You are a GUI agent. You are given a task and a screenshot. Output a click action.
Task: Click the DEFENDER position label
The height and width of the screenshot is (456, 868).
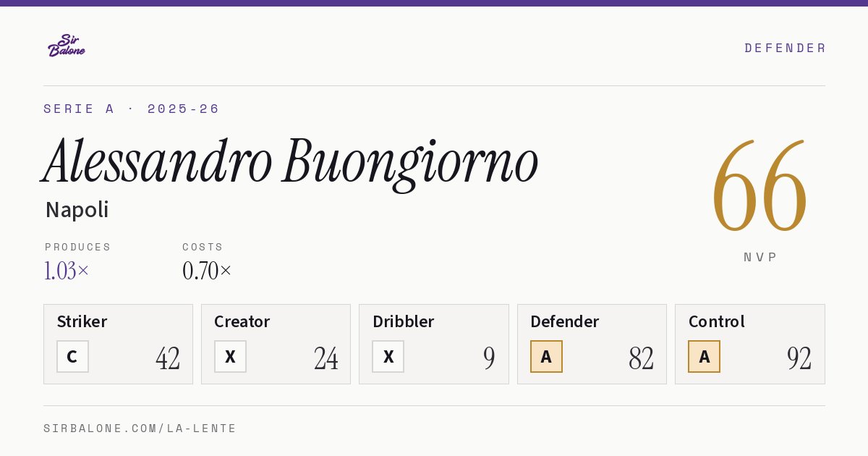pyautogui.click(x=785, y=48)
